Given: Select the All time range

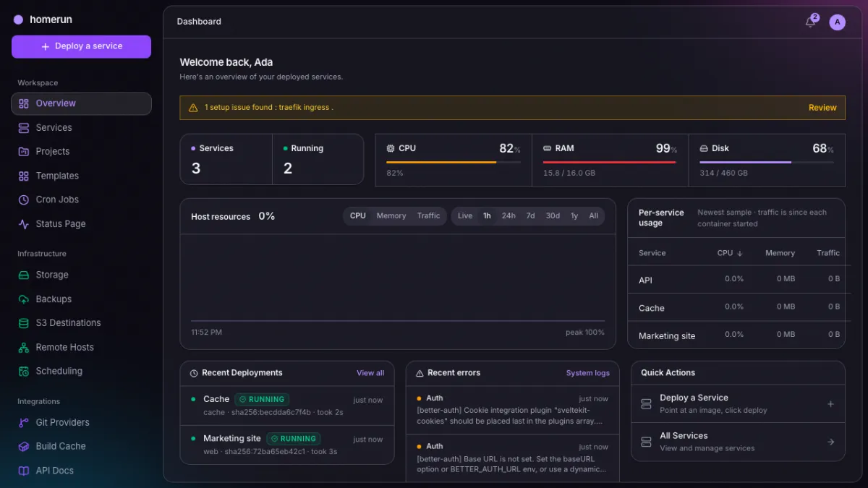Looking at the screenshot, I should coord(593,216).
